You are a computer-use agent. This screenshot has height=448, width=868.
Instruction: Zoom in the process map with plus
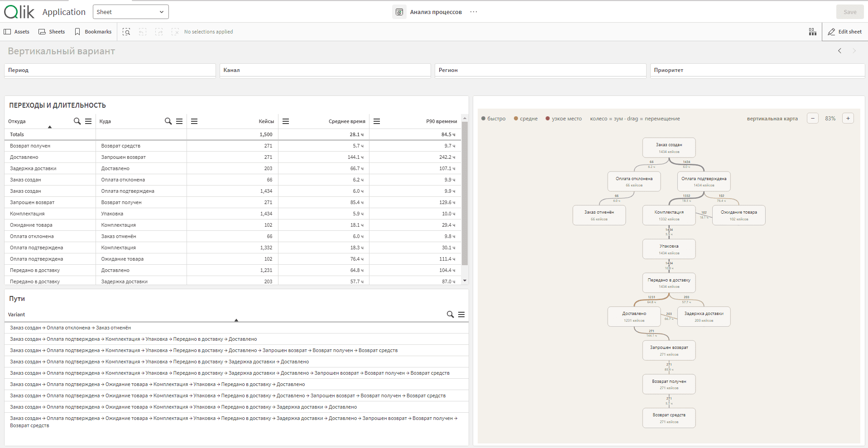[848, 118]
